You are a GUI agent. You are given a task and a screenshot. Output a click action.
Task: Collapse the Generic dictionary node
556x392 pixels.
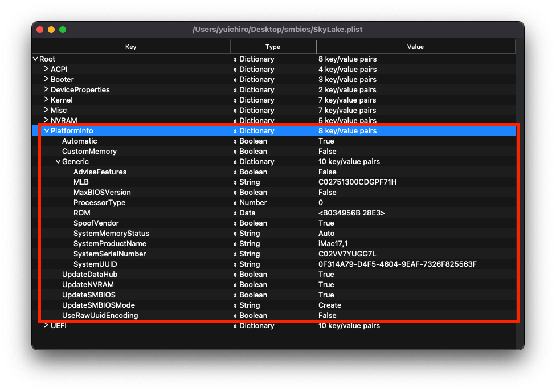[58, 162]
